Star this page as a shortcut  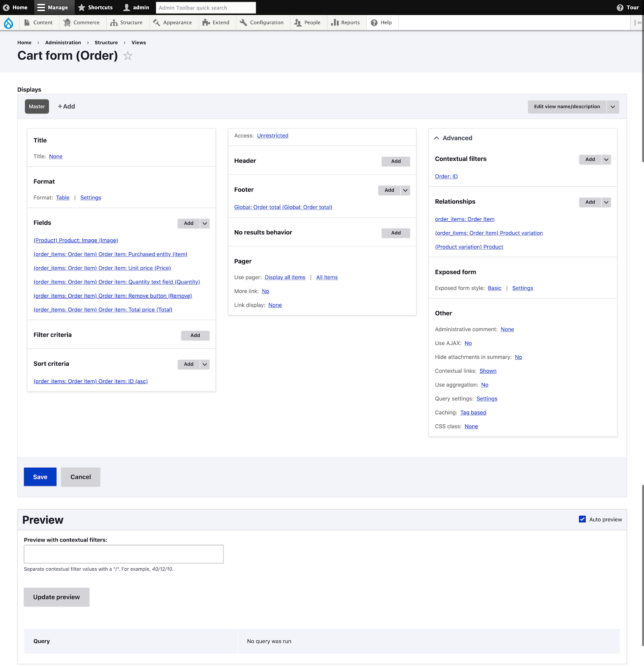click(128, 56)
